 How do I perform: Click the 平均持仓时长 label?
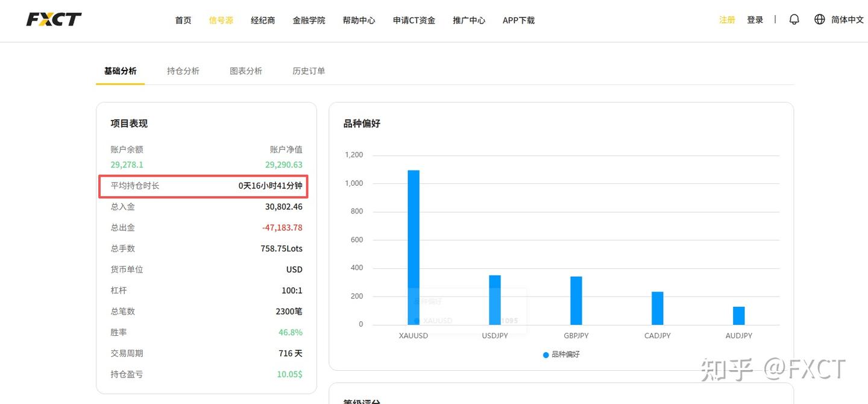135,186
